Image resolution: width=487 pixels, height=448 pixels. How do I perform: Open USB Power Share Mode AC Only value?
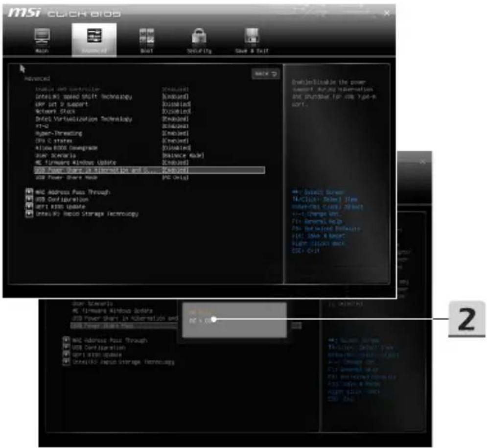pyautogui.click(x=176, y=177)
